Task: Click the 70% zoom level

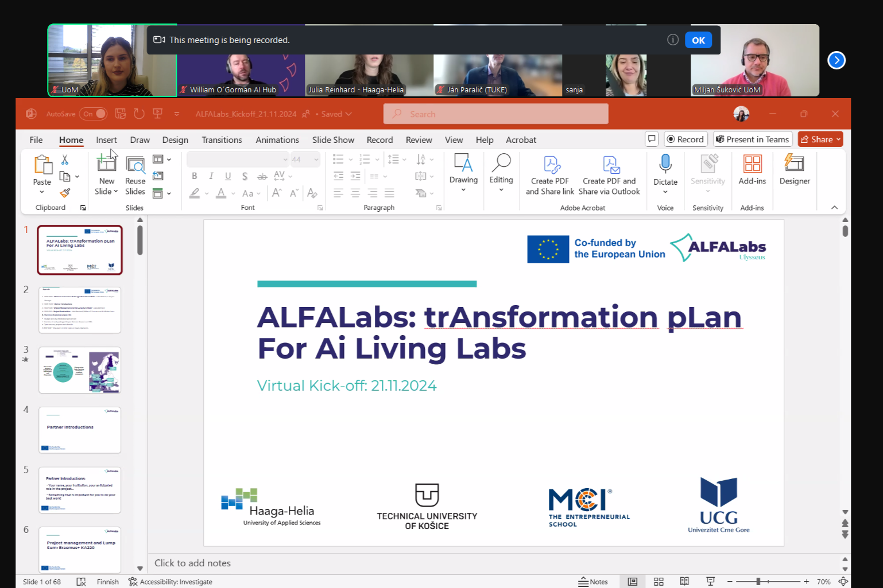Action: 823,582
